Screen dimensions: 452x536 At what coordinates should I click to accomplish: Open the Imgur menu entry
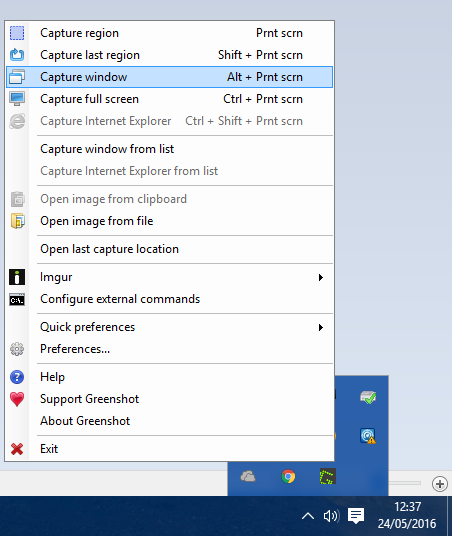(x=169, y=277)
